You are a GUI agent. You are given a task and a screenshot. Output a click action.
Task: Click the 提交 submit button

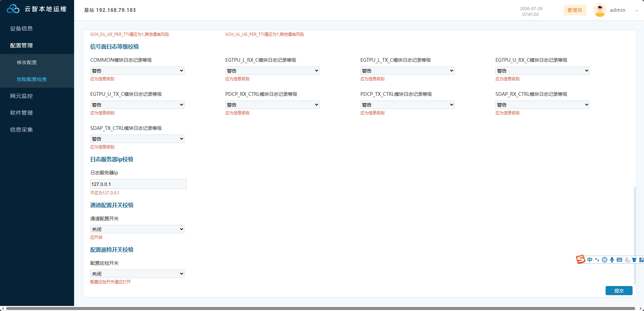tap(619, 290)
